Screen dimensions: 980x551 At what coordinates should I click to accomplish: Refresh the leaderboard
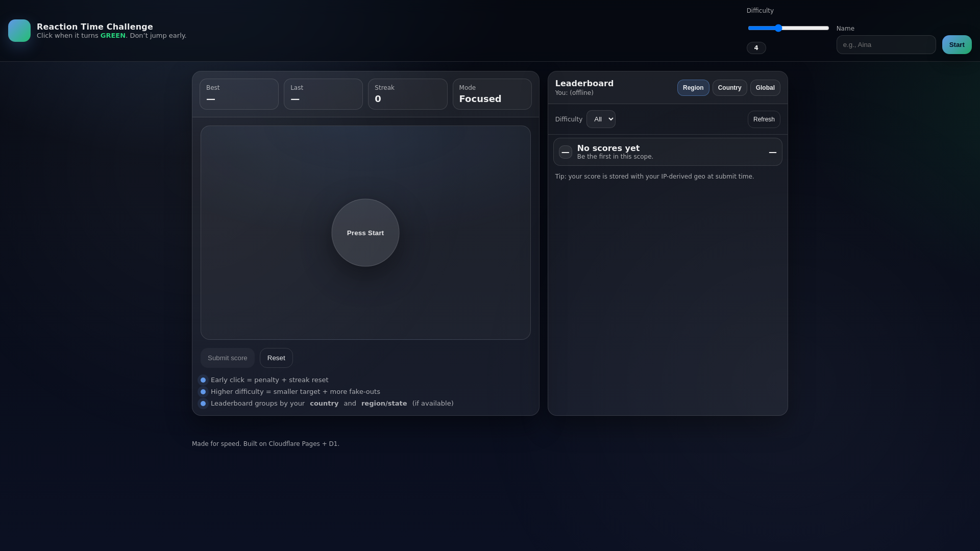pyautogui.click(x=764, y=119)
